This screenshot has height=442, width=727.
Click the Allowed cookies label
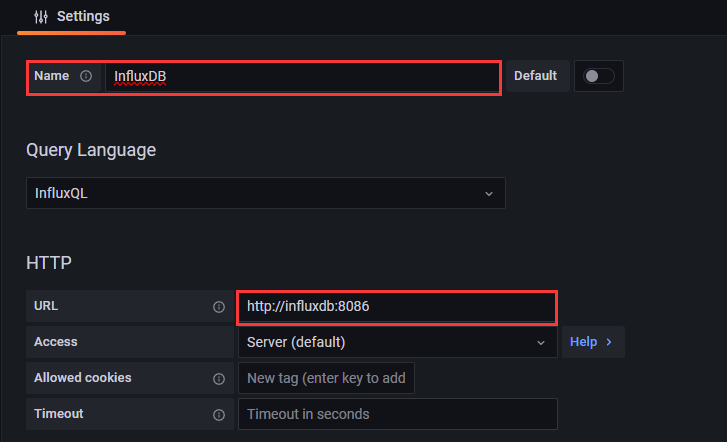coord(83,378)
